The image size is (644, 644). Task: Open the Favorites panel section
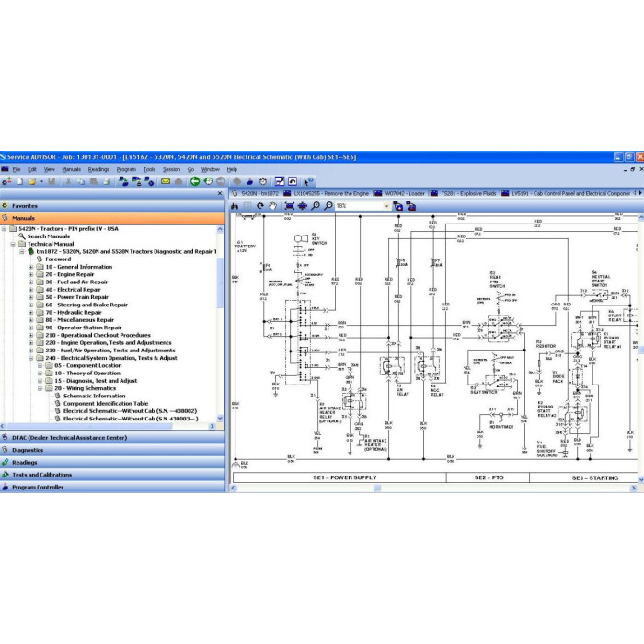tap(112, 206)
